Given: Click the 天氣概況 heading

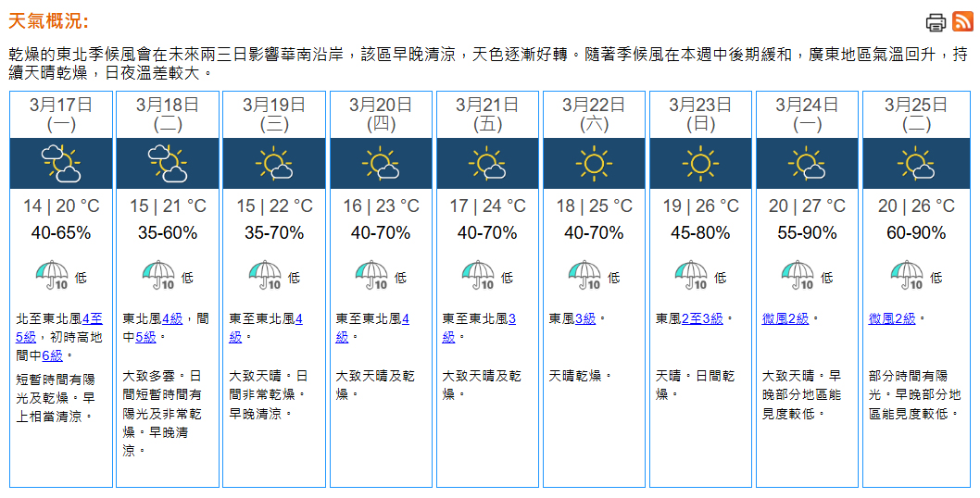Looking at the screenshot, I should tap(49, 21).
